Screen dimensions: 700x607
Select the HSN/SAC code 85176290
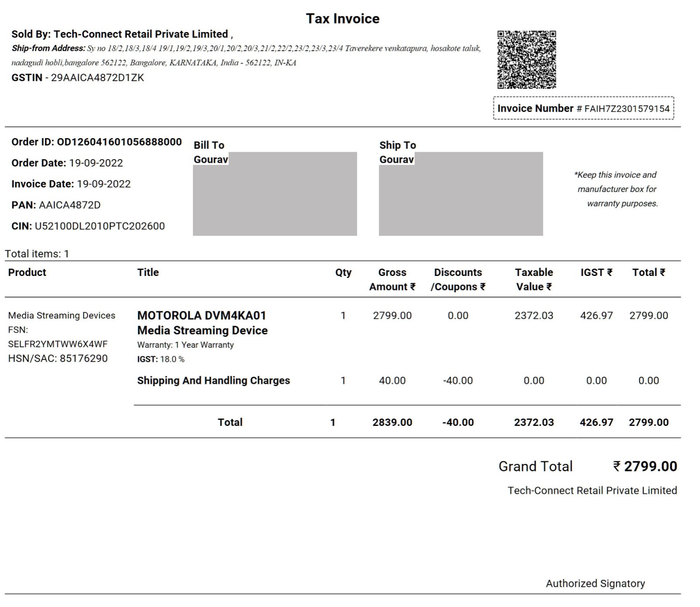pos(84,359)
